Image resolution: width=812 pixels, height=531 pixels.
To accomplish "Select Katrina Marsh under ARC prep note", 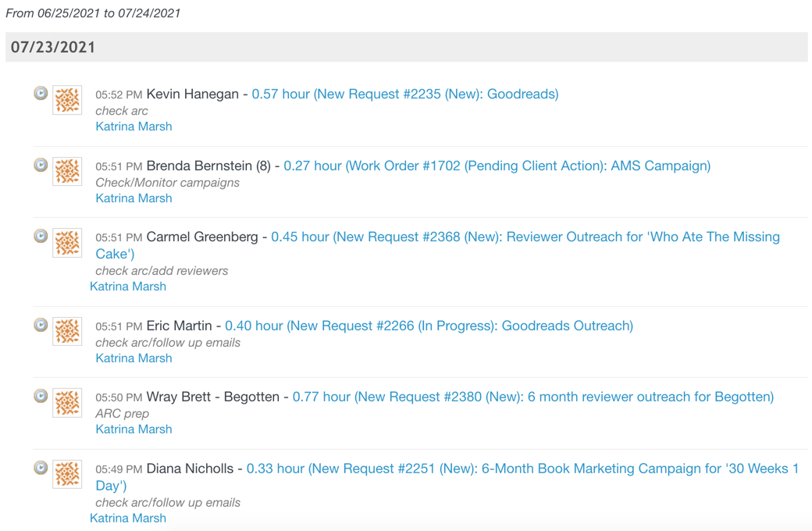I will (x=134, y=429).
